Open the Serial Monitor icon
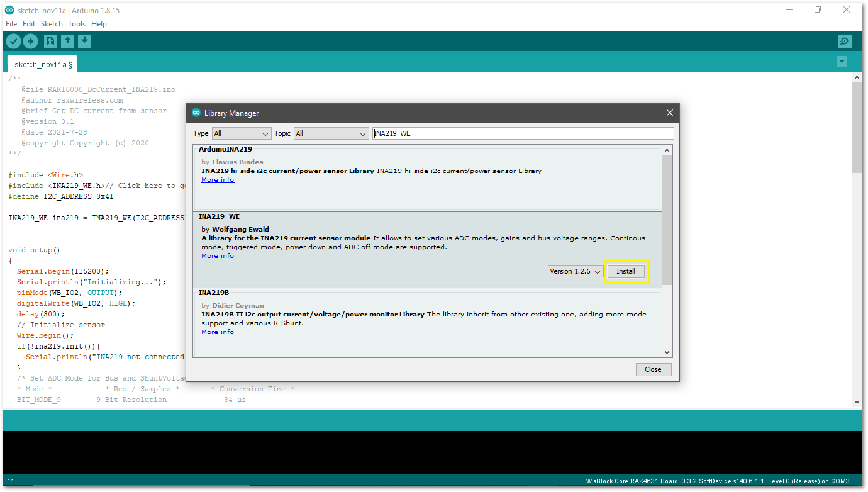The height and width of the screenshot is (492, 868). (845, 42)
